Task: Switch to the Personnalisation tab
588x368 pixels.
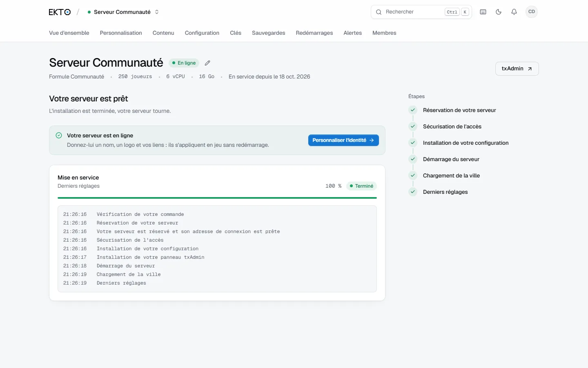Action: pyautogui.click(x=121, y=33)
